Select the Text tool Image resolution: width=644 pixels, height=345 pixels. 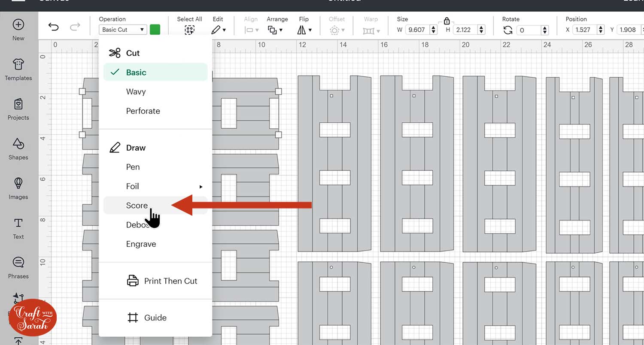[x=18, y=228]
